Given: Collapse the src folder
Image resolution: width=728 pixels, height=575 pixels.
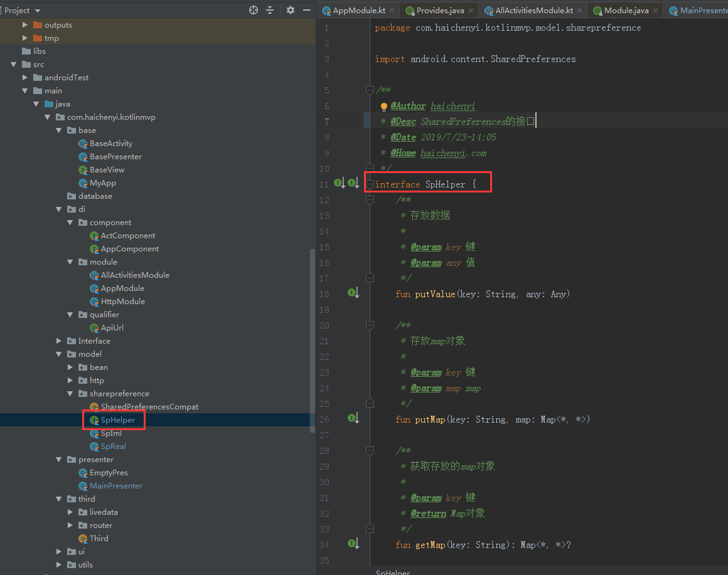Looking at the screenshot, I should coord(13,65).
